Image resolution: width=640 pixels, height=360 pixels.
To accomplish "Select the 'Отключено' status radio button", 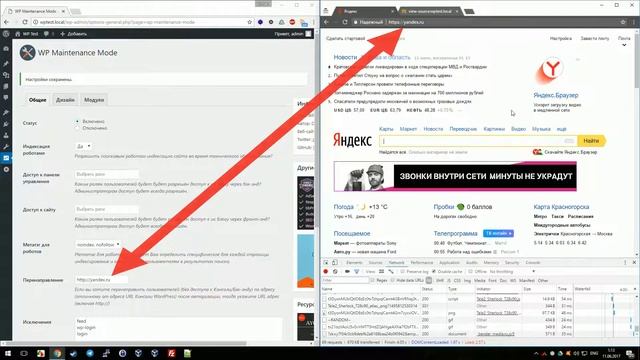I will (78, 128).
